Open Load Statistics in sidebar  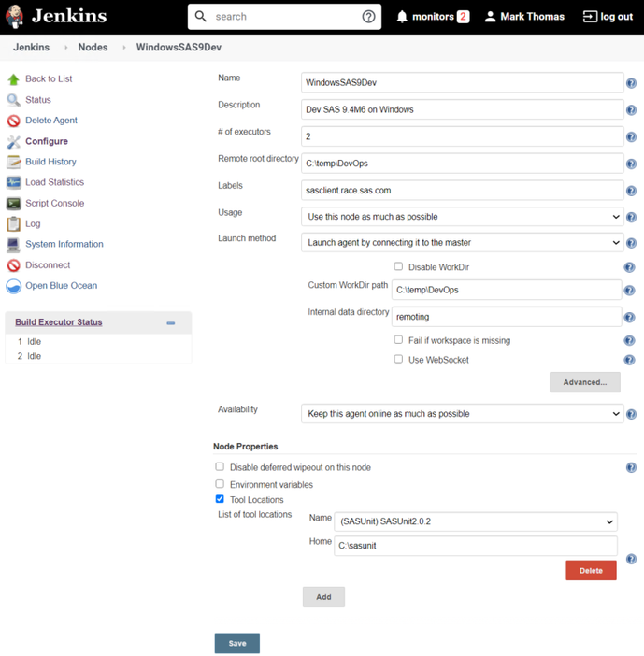pyautogui.click(x=54, y=182)
